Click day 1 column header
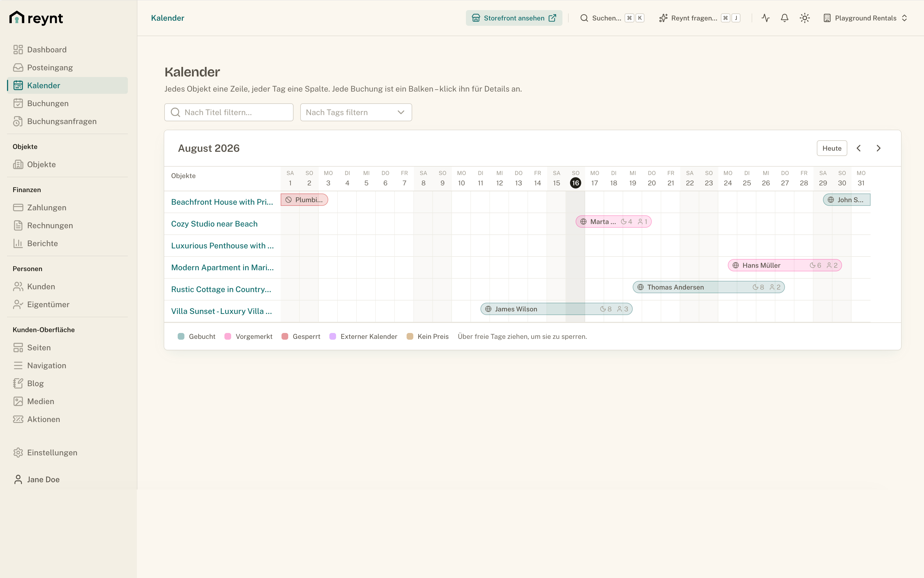924x578 pixels. 290,178
